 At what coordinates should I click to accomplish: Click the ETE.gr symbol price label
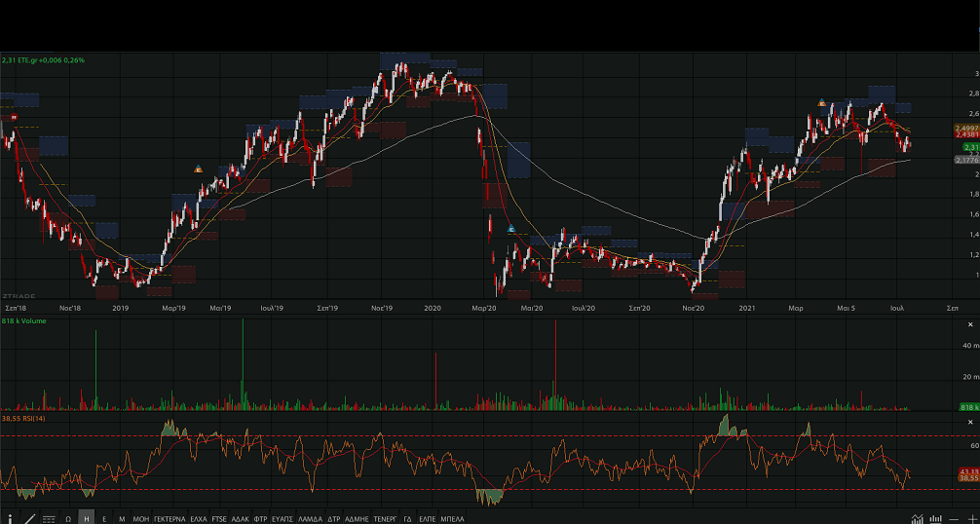coord(43,60)
